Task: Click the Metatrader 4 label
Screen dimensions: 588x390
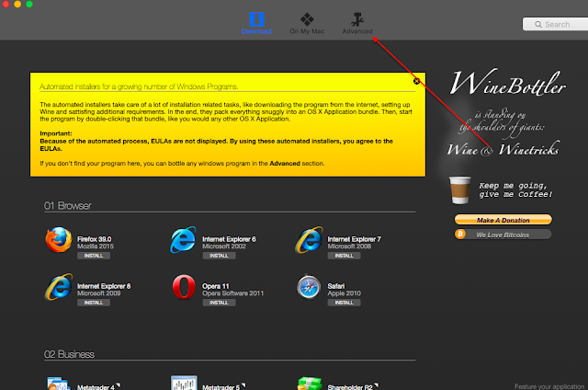Action: coord(96,387)
